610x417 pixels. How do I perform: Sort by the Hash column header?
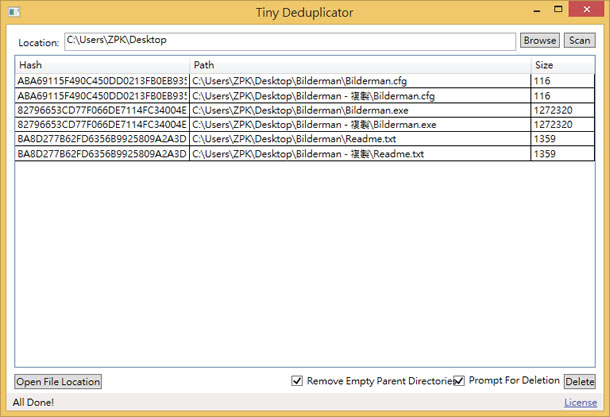[x=100, y=65]
